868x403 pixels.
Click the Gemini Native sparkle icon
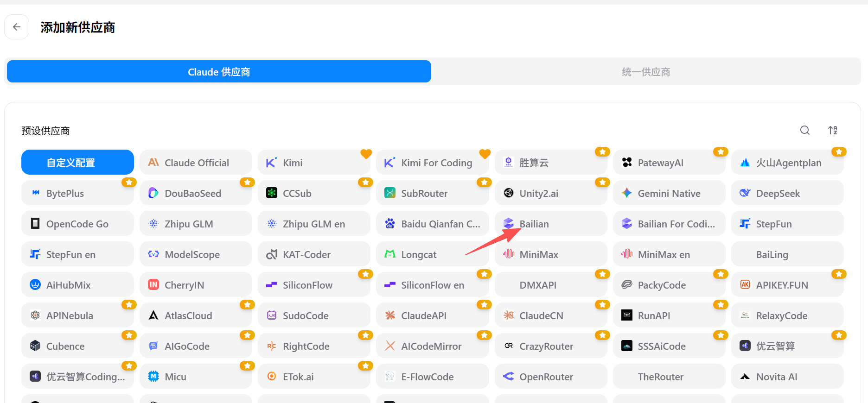pyautogui.click(x=627, y=193)
